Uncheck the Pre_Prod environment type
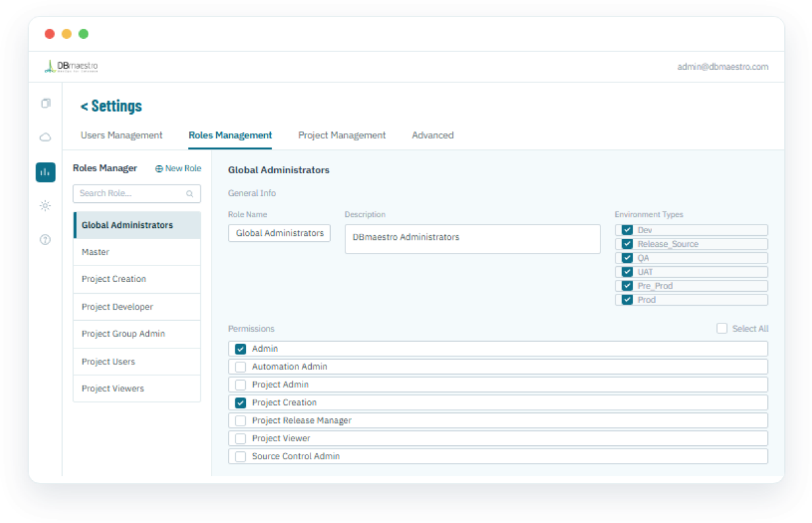 627,285
